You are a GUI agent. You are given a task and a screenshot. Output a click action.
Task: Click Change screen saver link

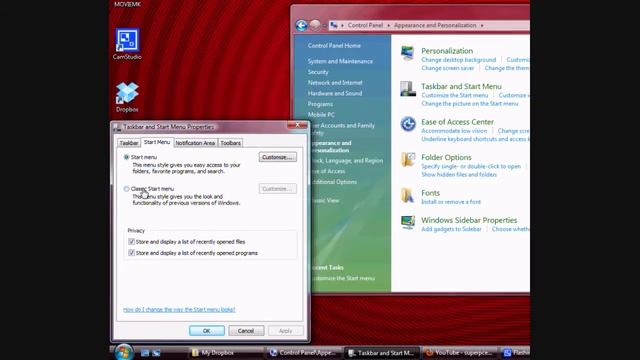[x=448, y=68]
